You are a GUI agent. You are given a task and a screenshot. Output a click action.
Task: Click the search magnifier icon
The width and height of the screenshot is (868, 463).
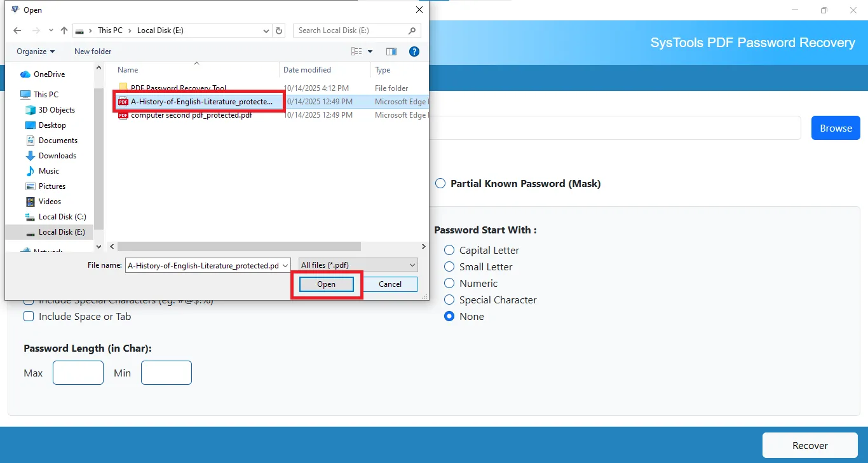tap(412, 31)
